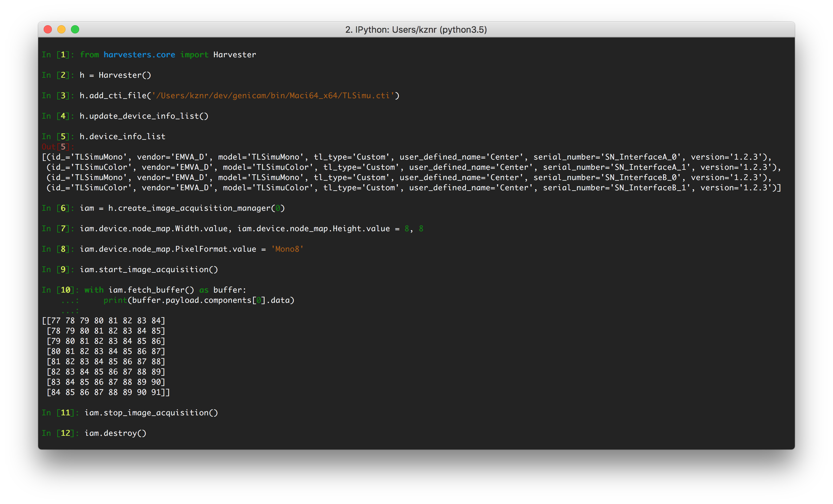The image size is (833, 504).
Task: Click 'iam.start_image_acquisition()' on line 9
Action: pyautogui.click(x=149, y=269)
